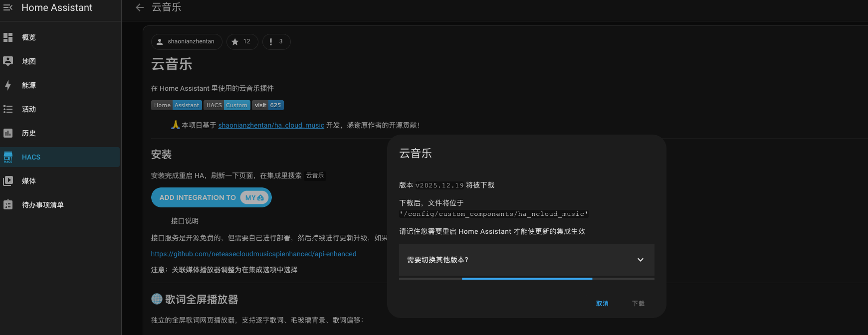Viewport: 868px width, 335px height.
Task: Click the version text v2025.12.19
Action: click(439, 185)
